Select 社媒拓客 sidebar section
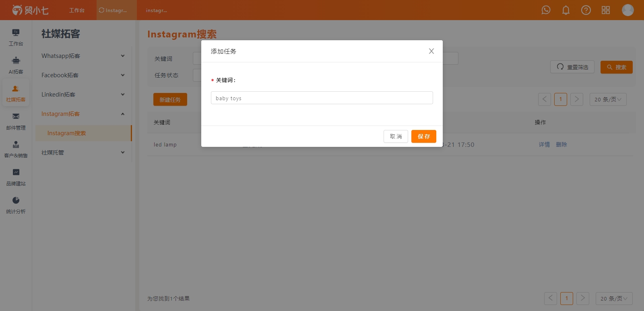The width and height of the screenshot is (644, 311). (16, 93)
